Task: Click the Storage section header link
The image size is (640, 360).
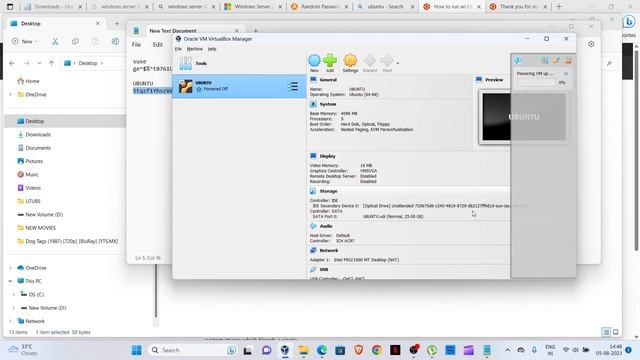Action: pyautogui.click(x=328, y=191)
